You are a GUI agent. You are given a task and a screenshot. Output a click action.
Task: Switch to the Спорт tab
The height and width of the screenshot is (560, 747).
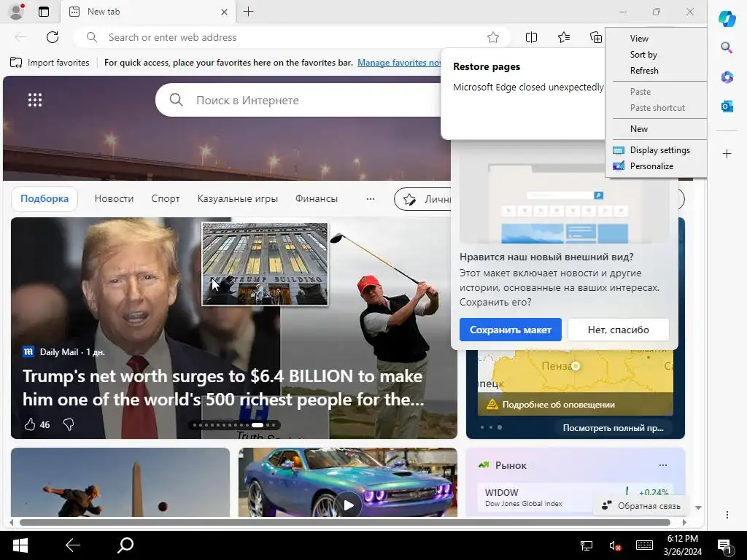click(x=166, y=198)
